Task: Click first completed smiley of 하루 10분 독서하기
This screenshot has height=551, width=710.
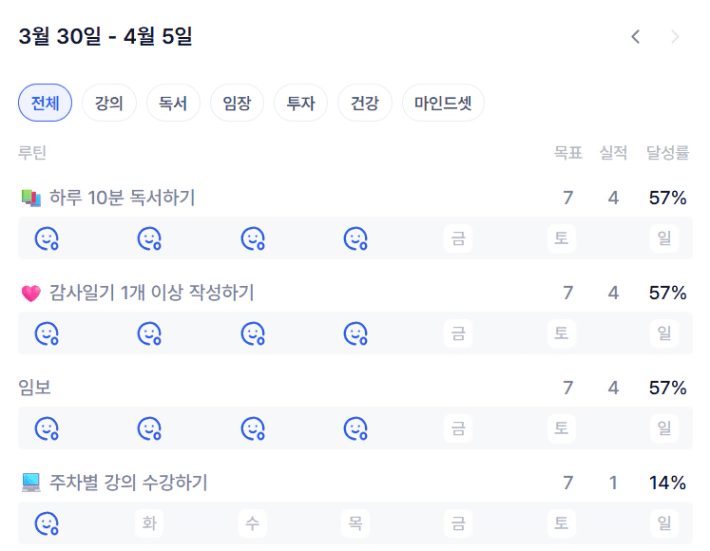Action: tap(47, 238)
